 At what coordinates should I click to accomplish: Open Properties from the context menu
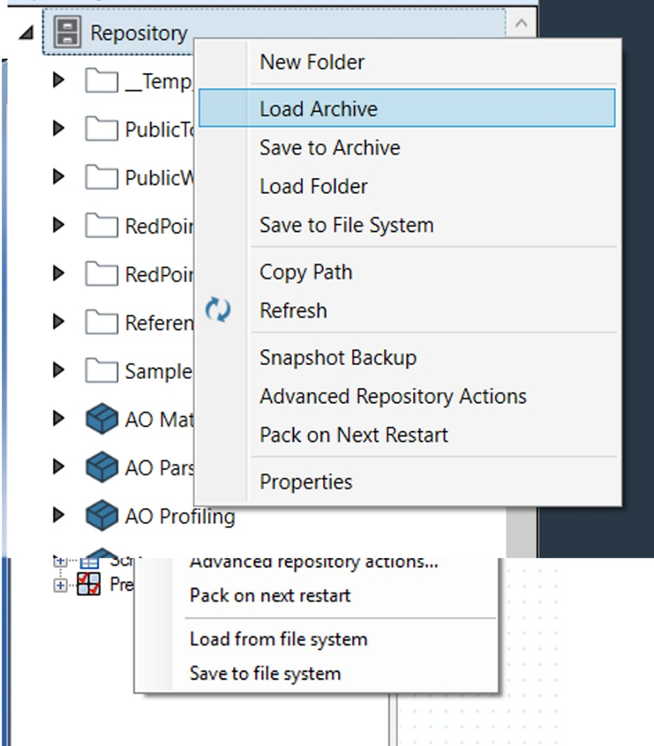pos(306,482)
